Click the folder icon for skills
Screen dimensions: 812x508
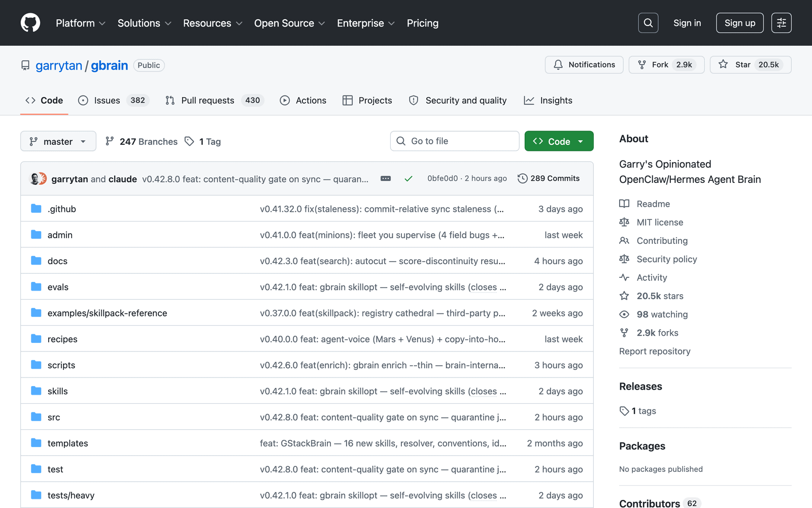pyautogui.click(x=36, y=391)
